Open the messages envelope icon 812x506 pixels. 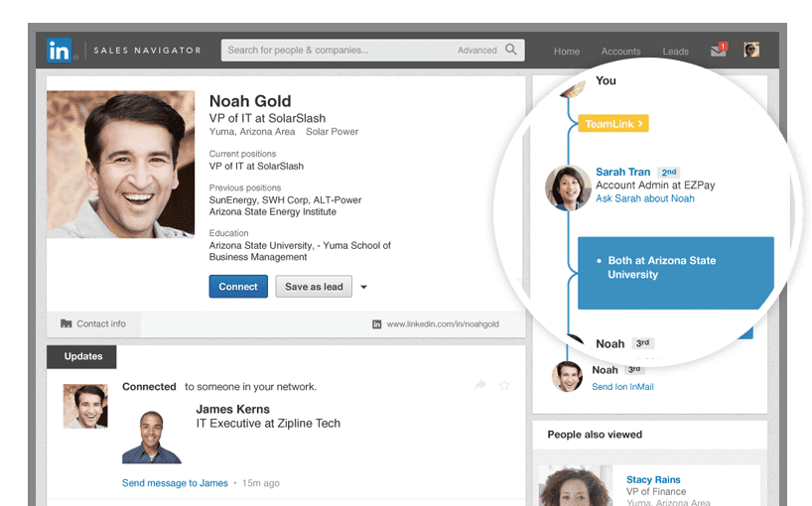pyautogui.click(x=718, y=50)
